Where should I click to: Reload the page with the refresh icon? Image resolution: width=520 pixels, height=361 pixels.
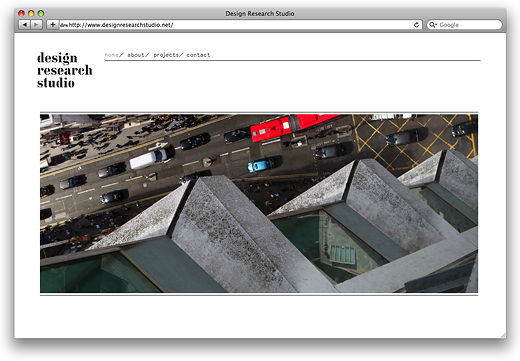tap(416, 25)
